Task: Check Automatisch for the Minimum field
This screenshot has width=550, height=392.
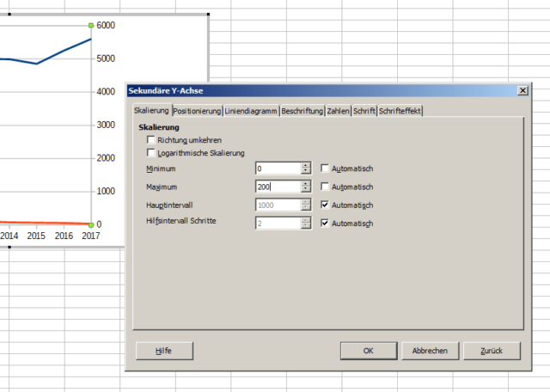Action: tap(326, 168)
